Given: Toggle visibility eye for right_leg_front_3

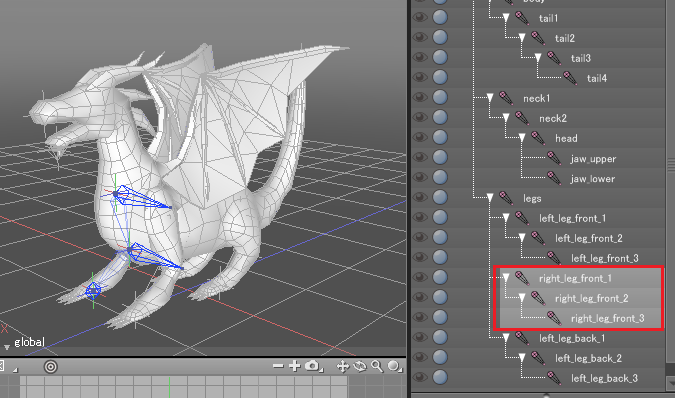Looking at the screenshot, I should pos(420,318).
